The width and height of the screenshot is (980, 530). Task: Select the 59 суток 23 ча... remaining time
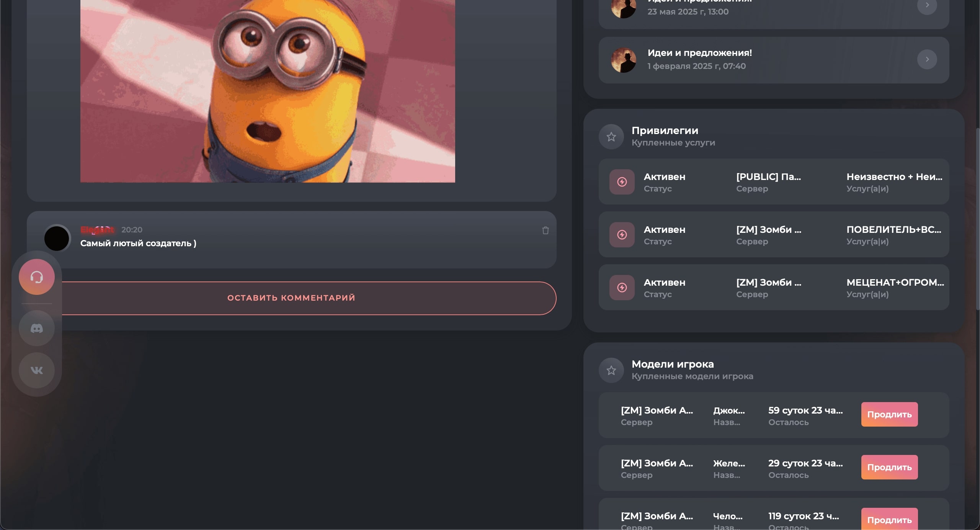[x=805, y=410]
